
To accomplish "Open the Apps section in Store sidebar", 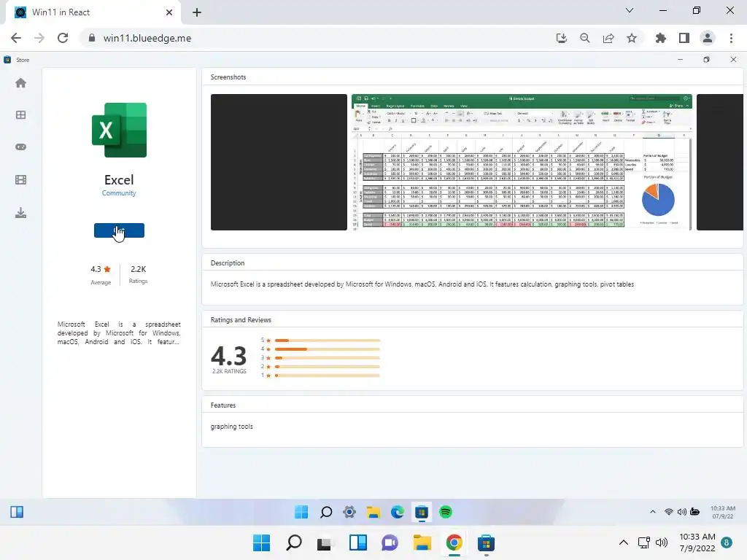I will tap(20, 114).
